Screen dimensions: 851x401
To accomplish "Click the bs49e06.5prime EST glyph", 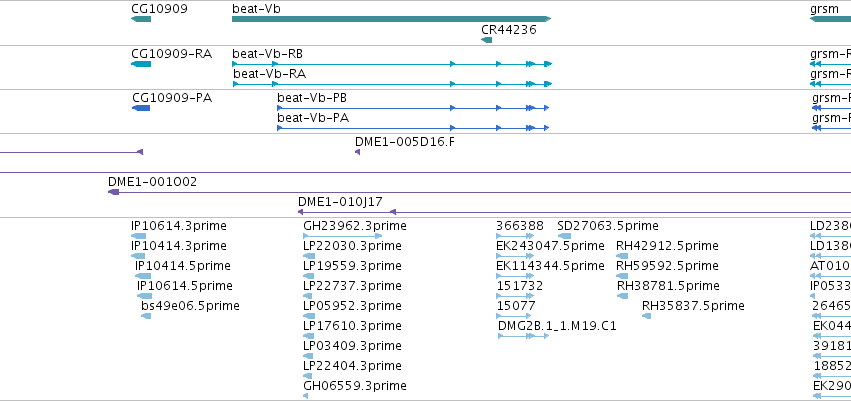I will point(145,316).
